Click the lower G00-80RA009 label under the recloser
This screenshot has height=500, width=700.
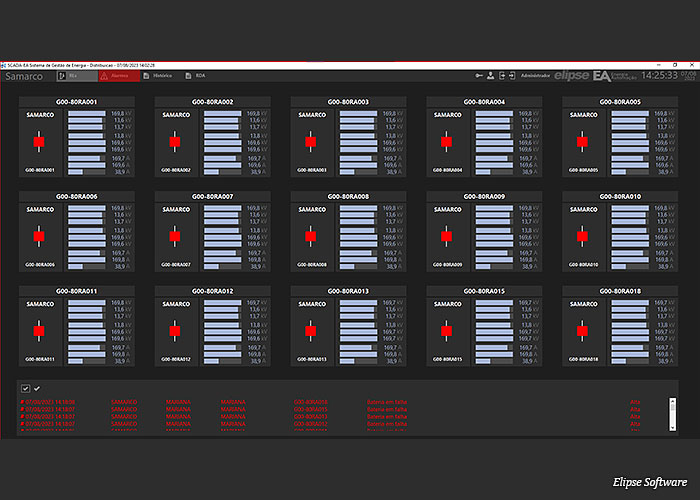[447, 265]
